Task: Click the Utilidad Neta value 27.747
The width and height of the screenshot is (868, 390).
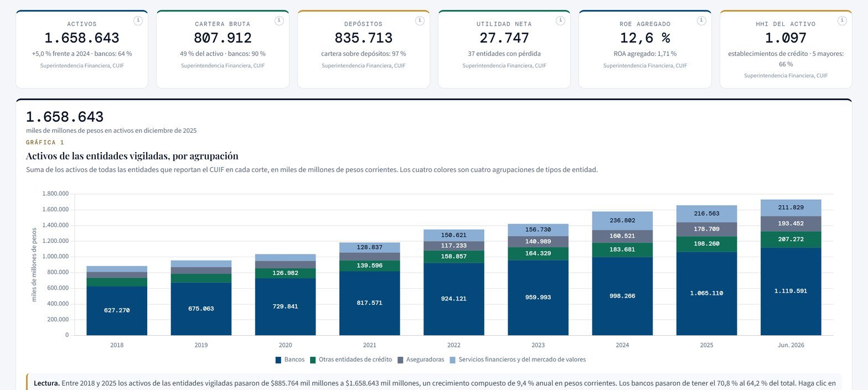Action: coord(504,38)
